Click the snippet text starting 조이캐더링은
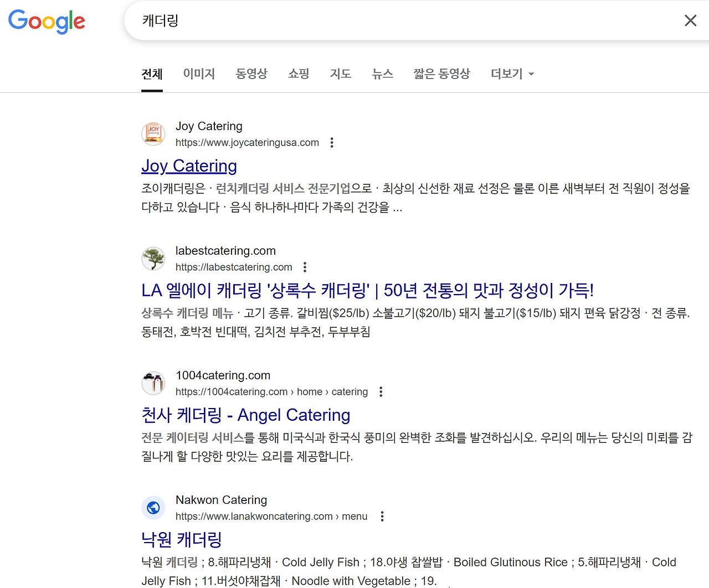 [x=416, y=198]
